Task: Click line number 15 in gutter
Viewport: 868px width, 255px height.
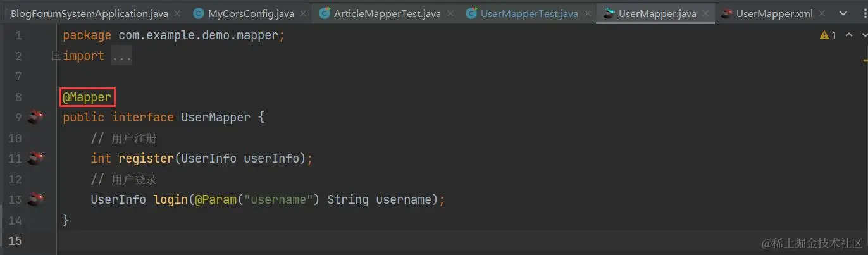Action: point(16,240)
